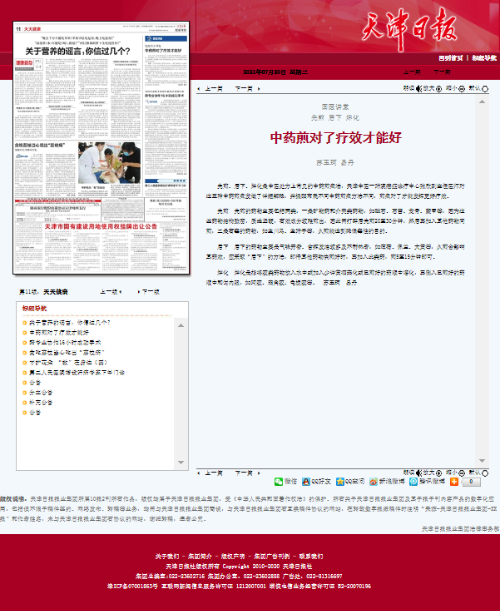
Task: Share to 新浪微博 using its icon
Action: tap(374, 482)
